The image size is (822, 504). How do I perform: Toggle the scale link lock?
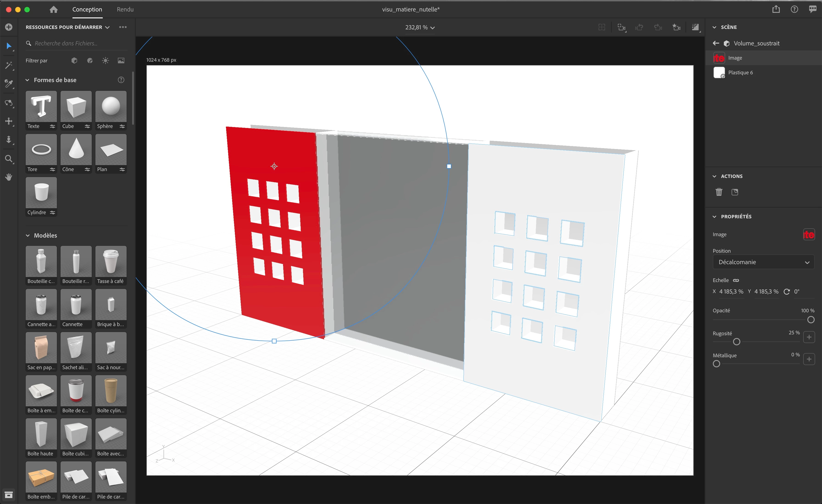point(736,280)
